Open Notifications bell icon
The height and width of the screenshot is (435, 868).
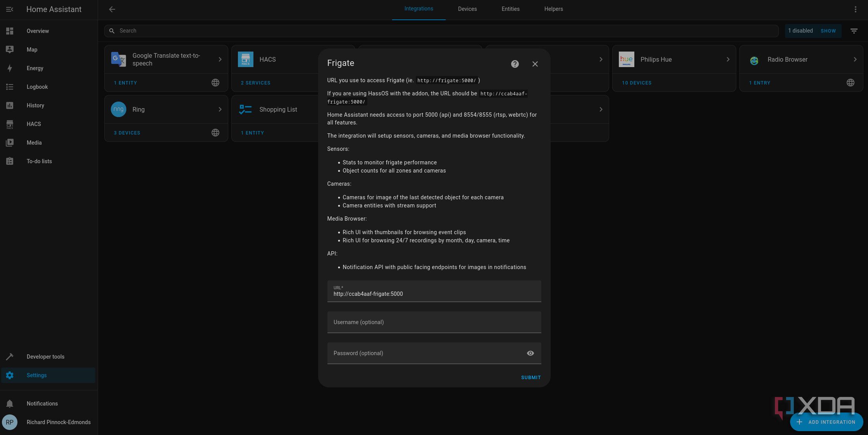(x=10, y=404)
